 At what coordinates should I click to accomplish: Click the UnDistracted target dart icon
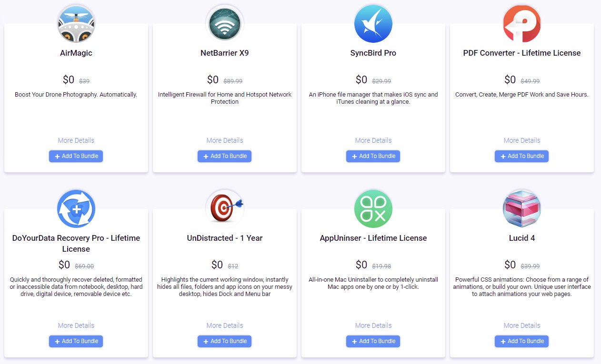pyautogui.click(x=225, y=208)
